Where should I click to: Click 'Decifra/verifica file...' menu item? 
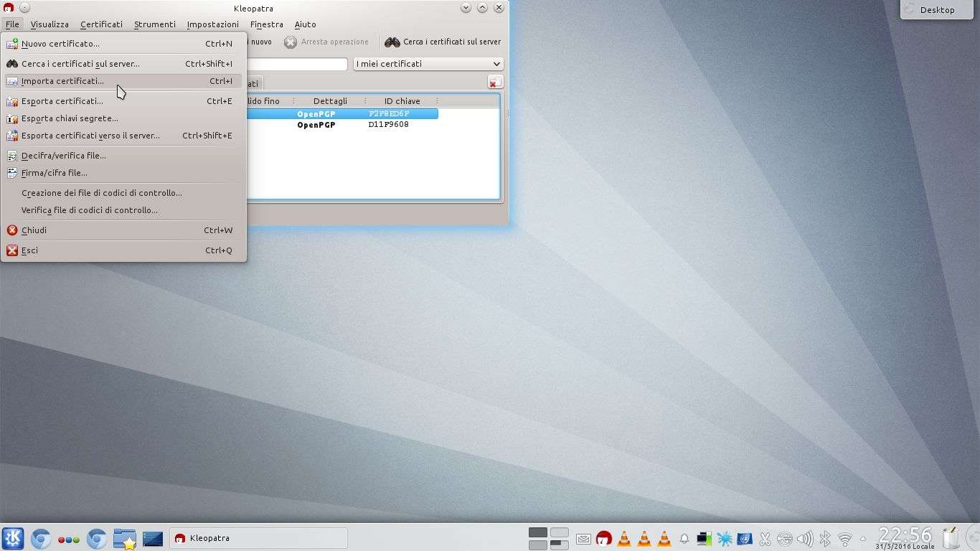[x=63, y=156]
